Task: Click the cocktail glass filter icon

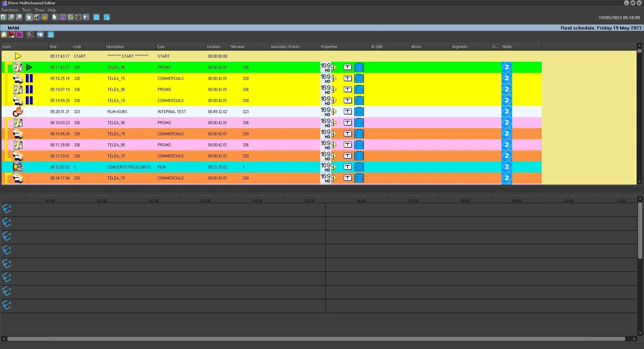Action: pyautogui.click(x=78, y=17)
